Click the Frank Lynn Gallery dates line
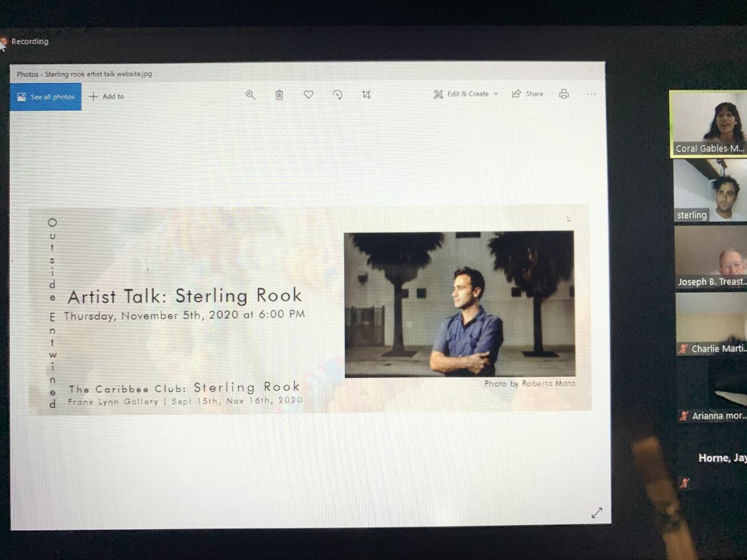747x560 pixels. click(x=185, y=401)
